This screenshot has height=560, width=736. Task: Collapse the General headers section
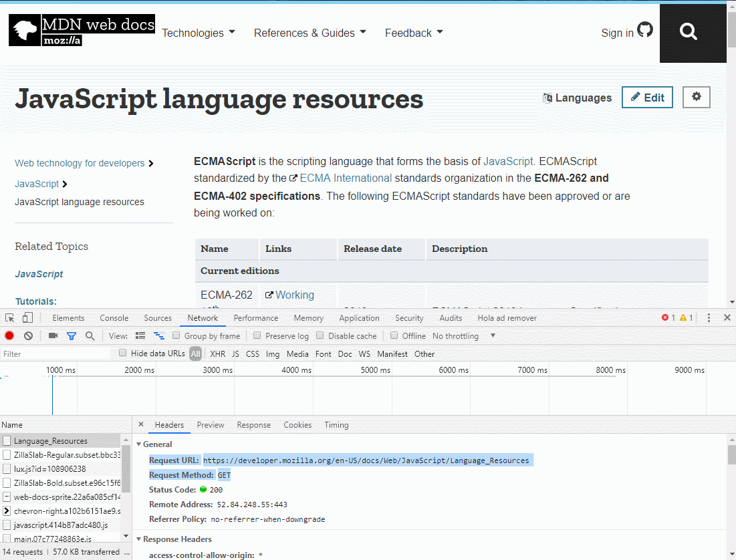click(139, 444)
